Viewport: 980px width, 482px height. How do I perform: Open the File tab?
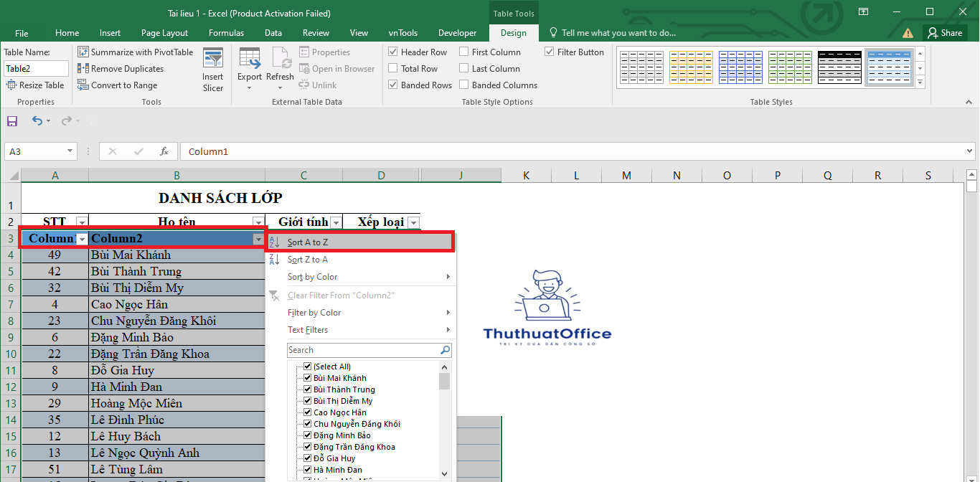click(x=22, y=33)
